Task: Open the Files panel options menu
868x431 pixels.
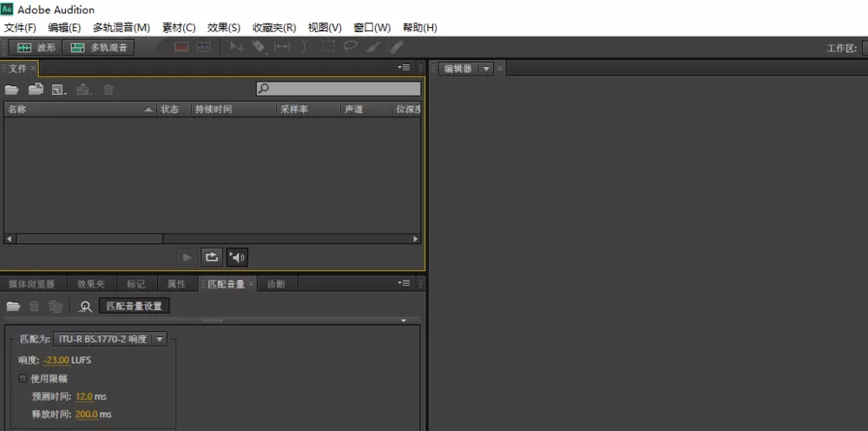Action: click(404, 68)
